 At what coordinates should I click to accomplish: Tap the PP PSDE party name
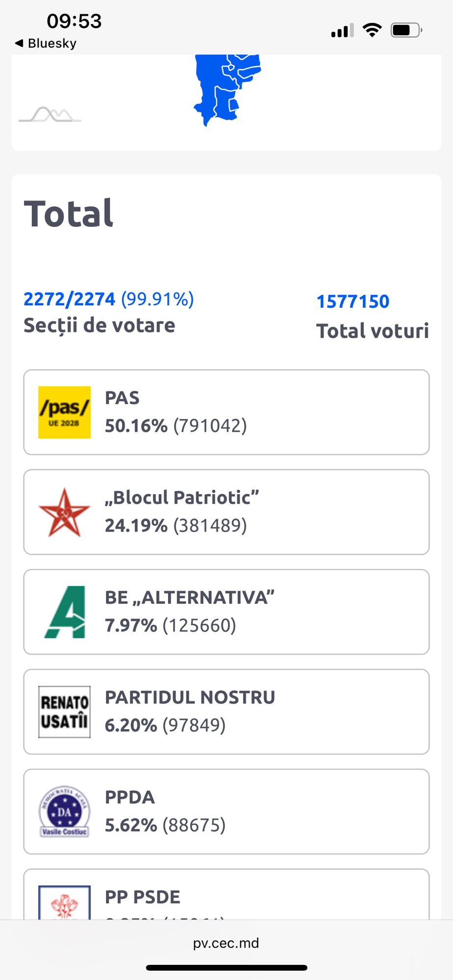tap(142, 897)
